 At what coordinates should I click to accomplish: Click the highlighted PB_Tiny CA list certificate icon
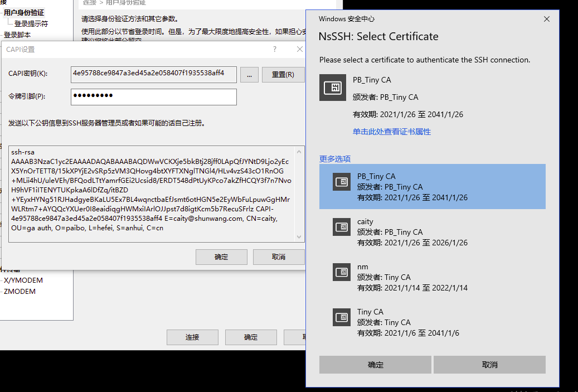pyautogui.click(x=341, y=182)
